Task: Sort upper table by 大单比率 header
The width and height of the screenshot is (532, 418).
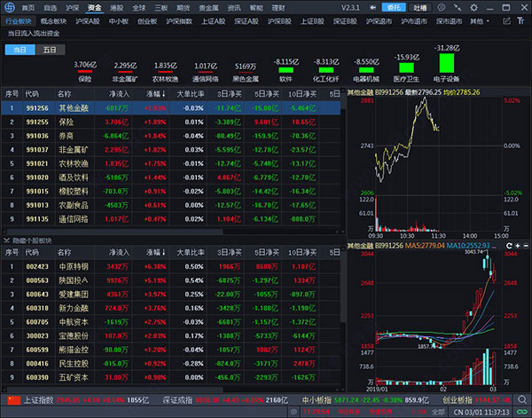Action: pyautogui.click(x=191, y=94)
